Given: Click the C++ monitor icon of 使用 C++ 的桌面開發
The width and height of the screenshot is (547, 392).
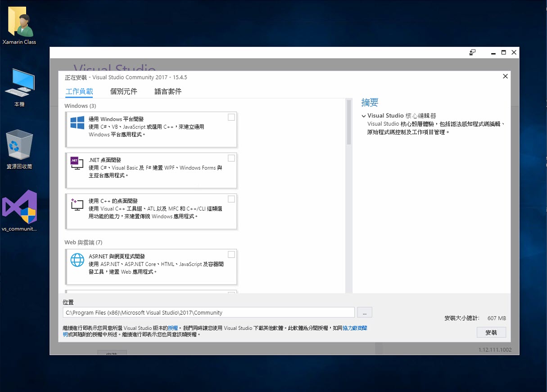Looking at the screenshot, I should click(77, 204).
